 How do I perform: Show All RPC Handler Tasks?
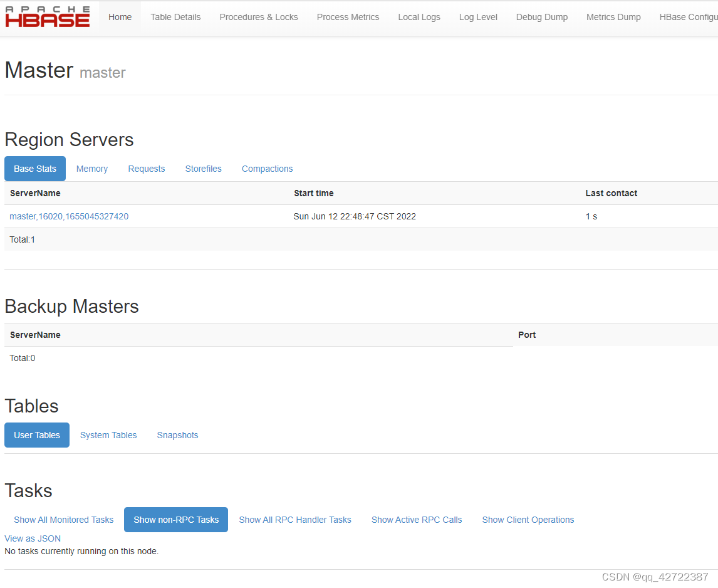295,519
